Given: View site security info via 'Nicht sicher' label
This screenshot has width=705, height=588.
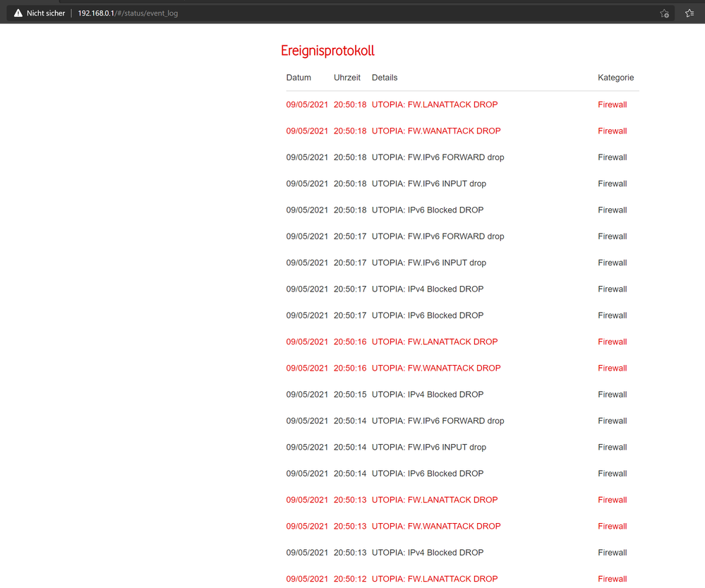Looking at the screenshot, I should 44,13.
